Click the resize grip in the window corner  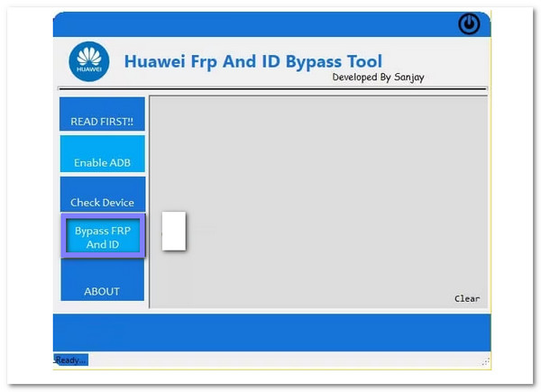click(x=485, y=360)
